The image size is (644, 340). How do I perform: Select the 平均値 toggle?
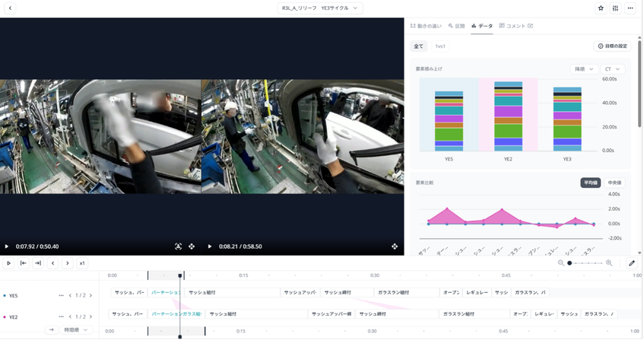click(x=590, y=183)
